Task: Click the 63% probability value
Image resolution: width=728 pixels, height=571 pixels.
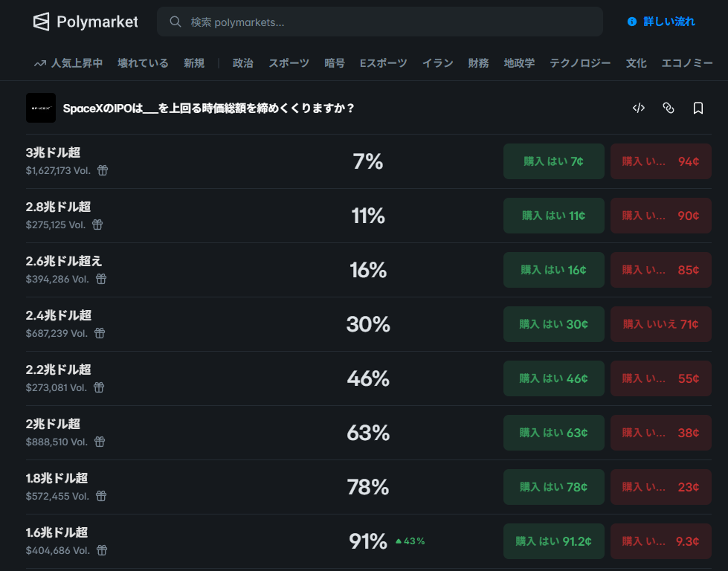Action: (x=368, y=433)
